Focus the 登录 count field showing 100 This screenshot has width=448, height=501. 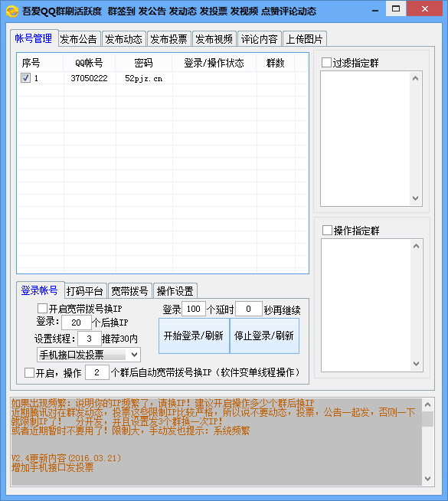(x=194, y=309)
